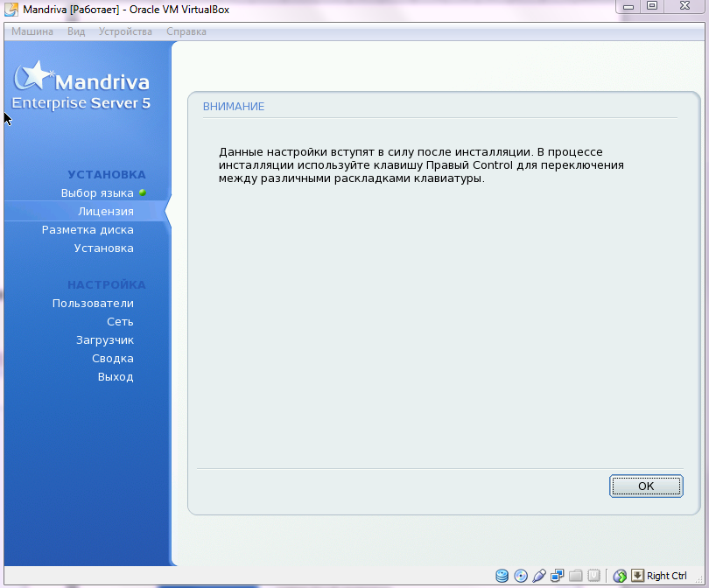This screenshot has height=588, width=709.
Task: Click the warning message about Правый Control
Action: [421, 165]
